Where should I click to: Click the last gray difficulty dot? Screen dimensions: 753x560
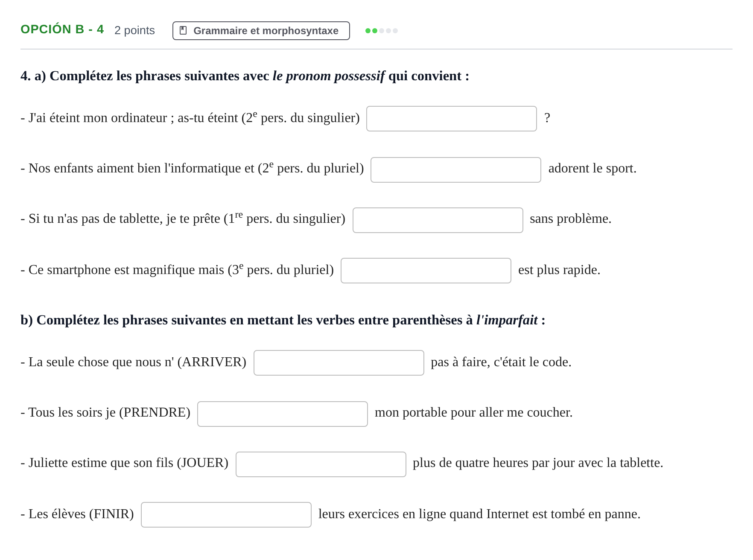[x=395, y=31]
